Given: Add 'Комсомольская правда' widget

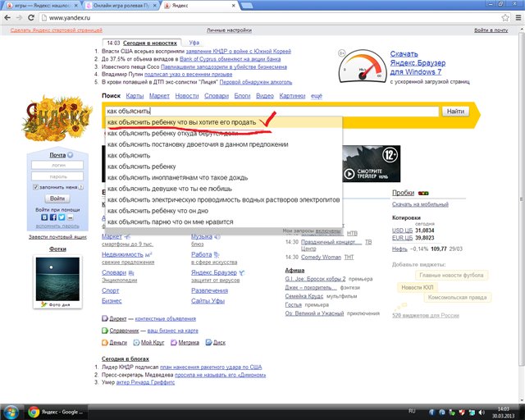Looking at the screenshot, I should (x=457, y=298).
